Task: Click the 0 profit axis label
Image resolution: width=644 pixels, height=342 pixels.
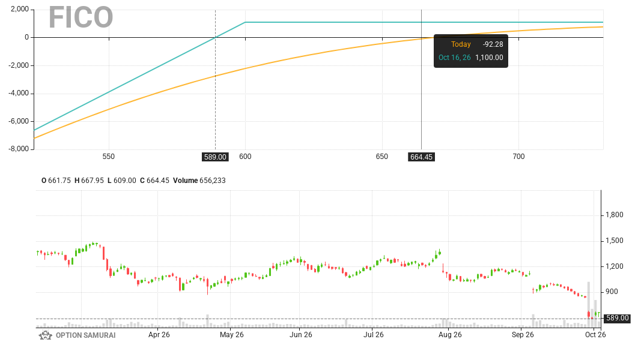Action: (x=26, y=37)
